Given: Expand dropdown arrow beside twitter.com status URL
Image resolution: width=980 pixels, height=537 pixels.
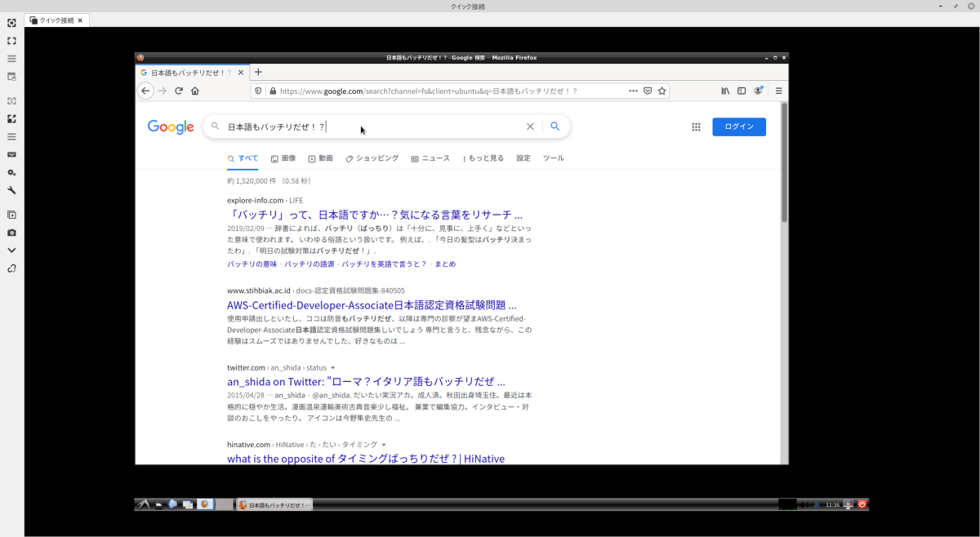Looking at the screenshot, I should (332, 368).
